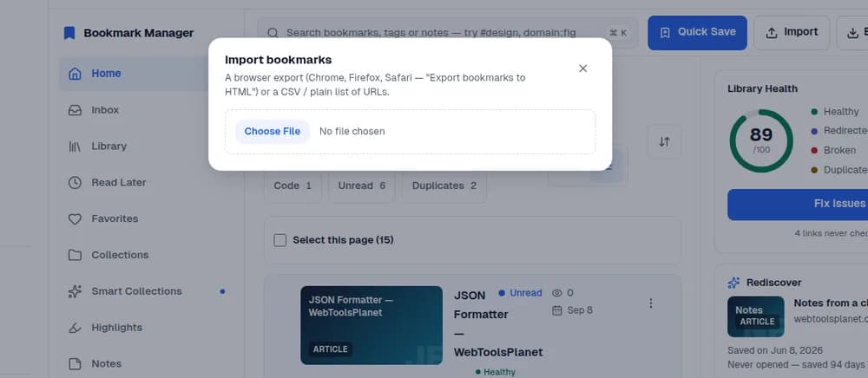Click the Home house icon

(x=75, y=74)
